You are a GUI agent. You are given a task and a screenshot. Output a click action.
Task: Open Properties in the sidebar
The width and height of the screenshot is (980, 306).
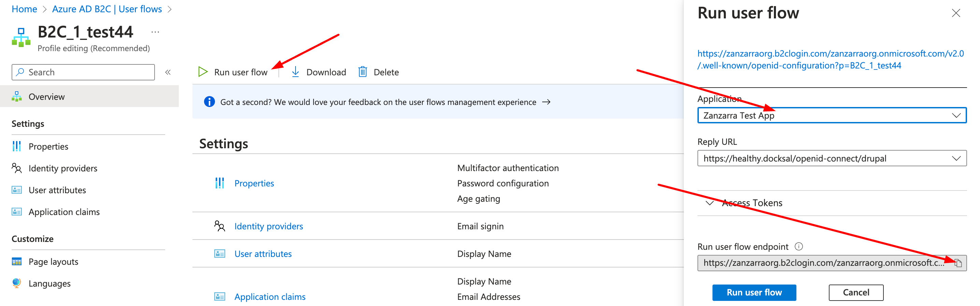coord(48,146)
